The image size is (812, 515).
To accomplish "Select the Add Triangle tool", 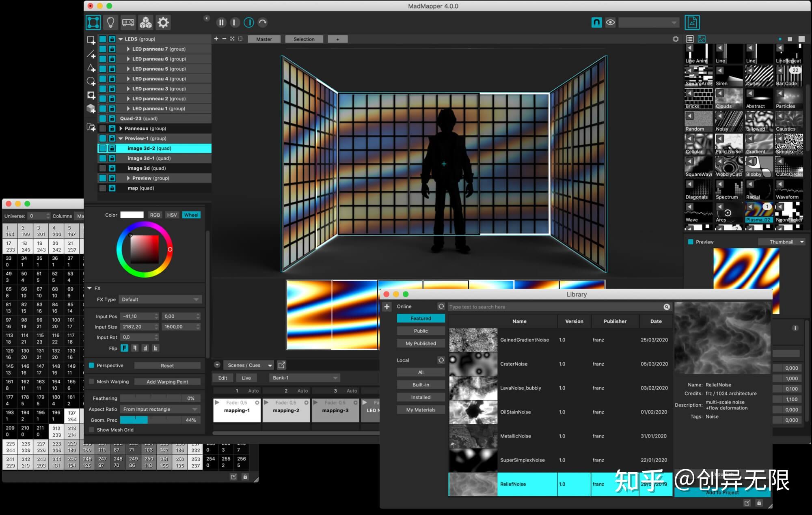I will click(91, 68).
